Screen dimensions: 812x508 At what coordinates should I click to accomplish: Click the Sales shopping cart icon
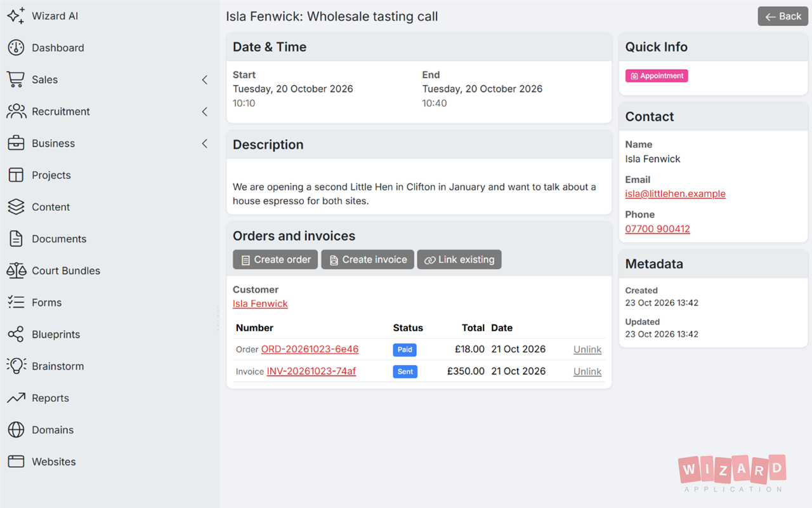[x=16, y=79]
